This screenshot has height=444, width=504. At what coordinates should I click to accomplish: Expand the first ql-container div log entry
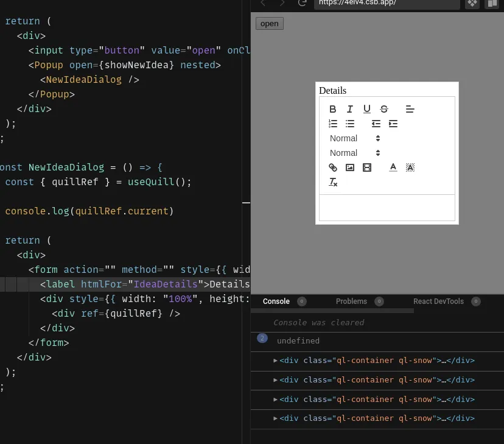click(x=275, y=361)
